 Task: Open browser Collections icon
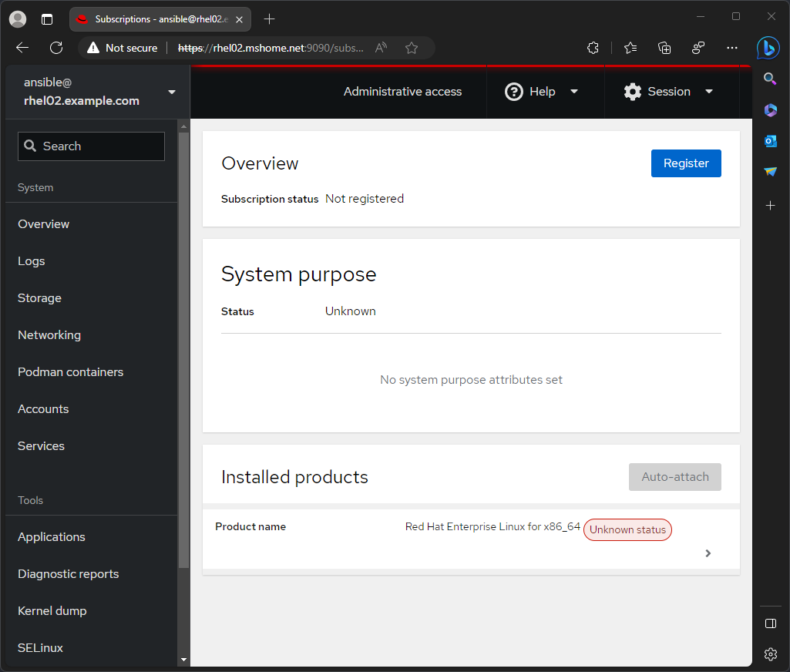coord(664,48)
